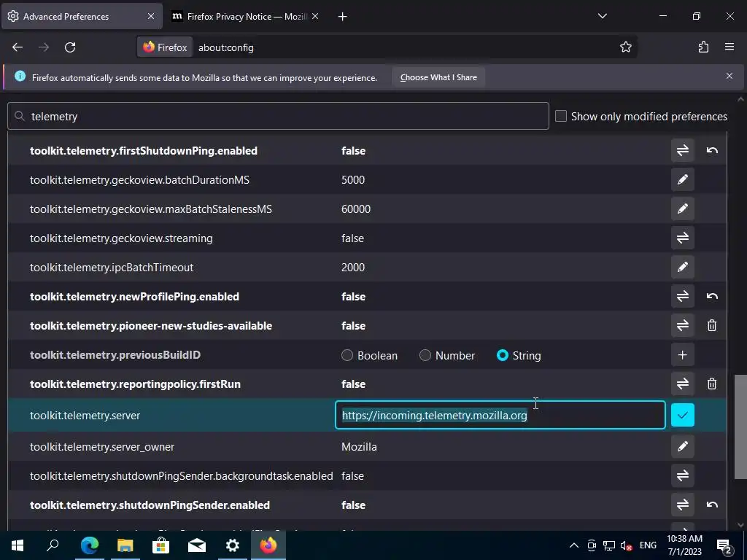Toggle toolkit.telemetry.firstShutdownPing.enabled value
The image size is (747, 560).
click(x=682, y=150)
